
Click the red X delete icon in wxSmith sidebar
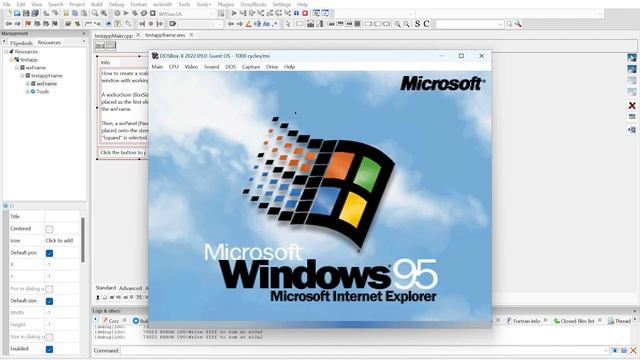pyautogui.click(x=632, y=106)
